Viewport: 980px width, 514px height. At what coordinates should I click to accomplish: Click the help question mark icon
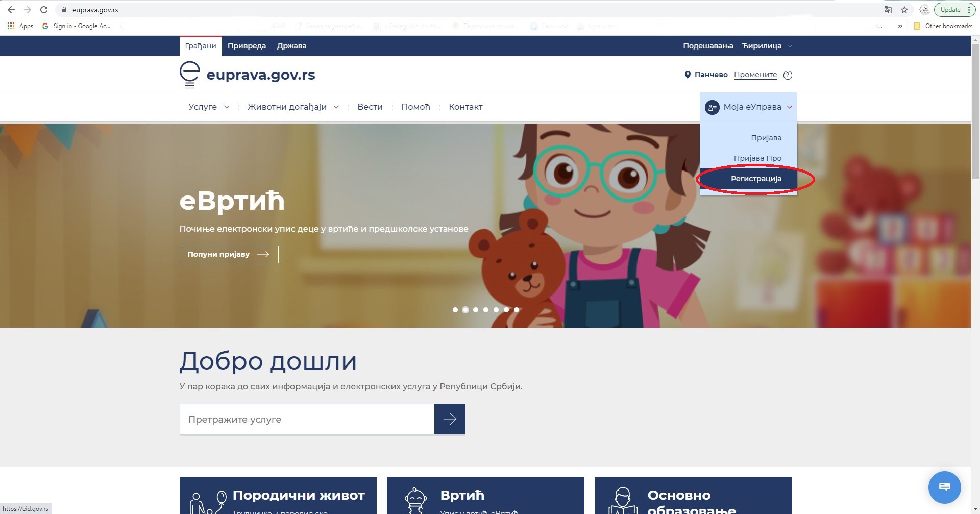[788, 75]
